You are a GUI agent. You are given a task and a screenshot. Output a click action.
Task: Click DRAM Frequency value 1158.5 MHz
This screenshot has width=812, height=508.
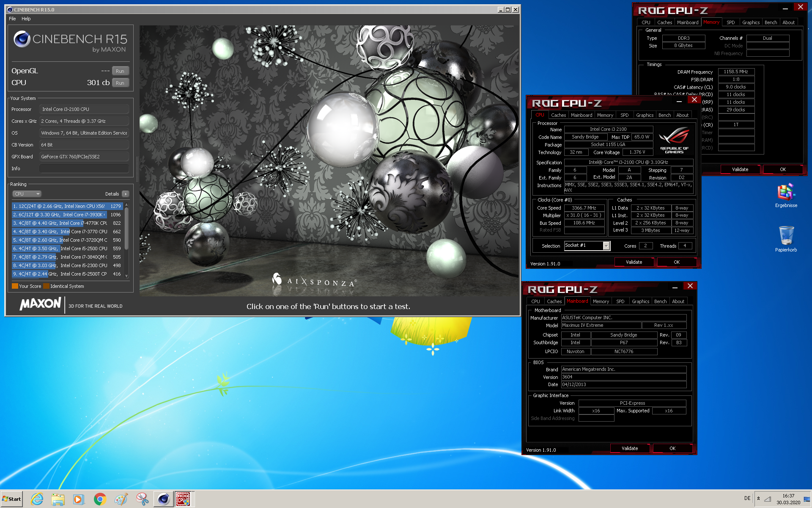tap(736, 72)
